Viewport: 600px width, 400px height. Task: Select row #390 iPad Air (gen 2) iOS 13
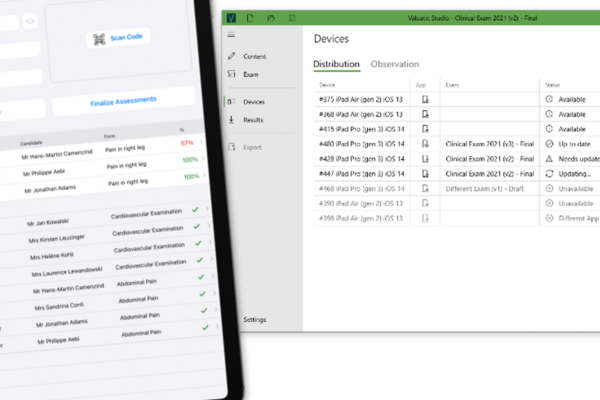457,204
